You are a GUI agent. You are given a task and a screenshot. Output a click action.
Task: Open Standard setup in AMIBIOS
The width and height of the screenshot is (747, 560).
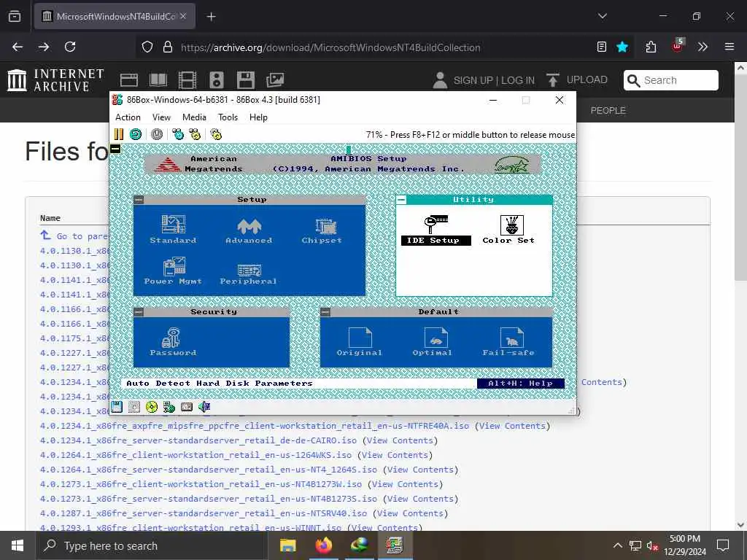[173, 230]
